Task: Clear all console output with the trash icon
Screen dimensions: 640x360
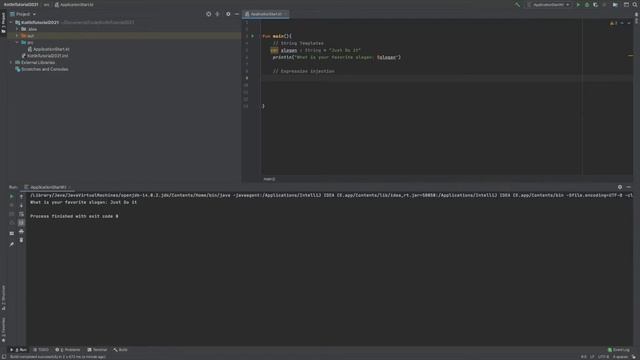Action: click(21, 240)
